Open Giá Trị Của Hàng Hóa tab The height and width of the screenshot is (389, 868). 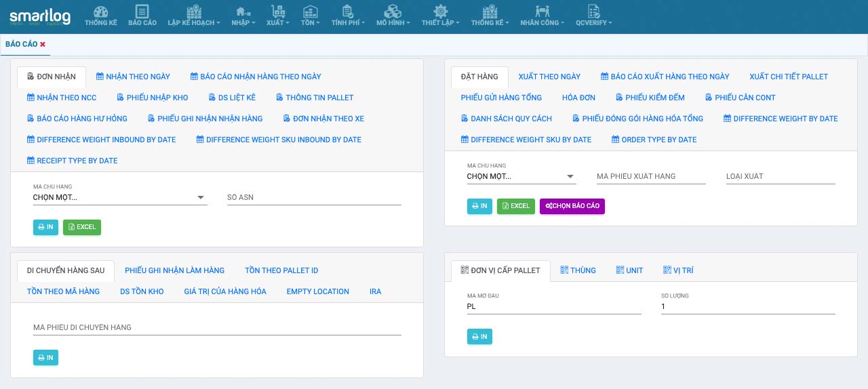click(225, 291)
